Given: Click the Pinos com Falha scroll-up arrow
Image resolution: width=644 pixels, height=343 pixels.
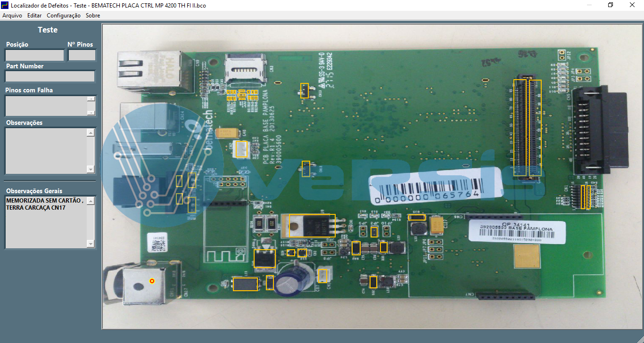Looking at the screenshot, I should point(91,99).
